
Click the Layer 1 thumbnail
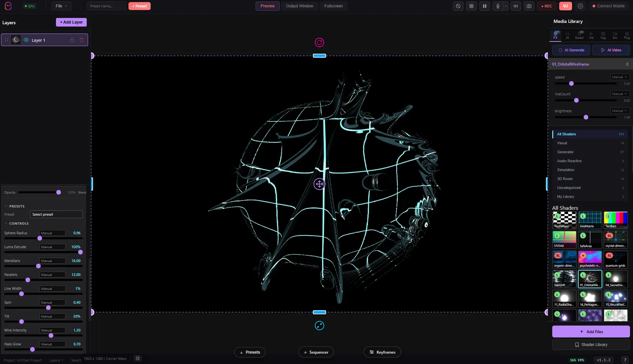click(16, 40)
